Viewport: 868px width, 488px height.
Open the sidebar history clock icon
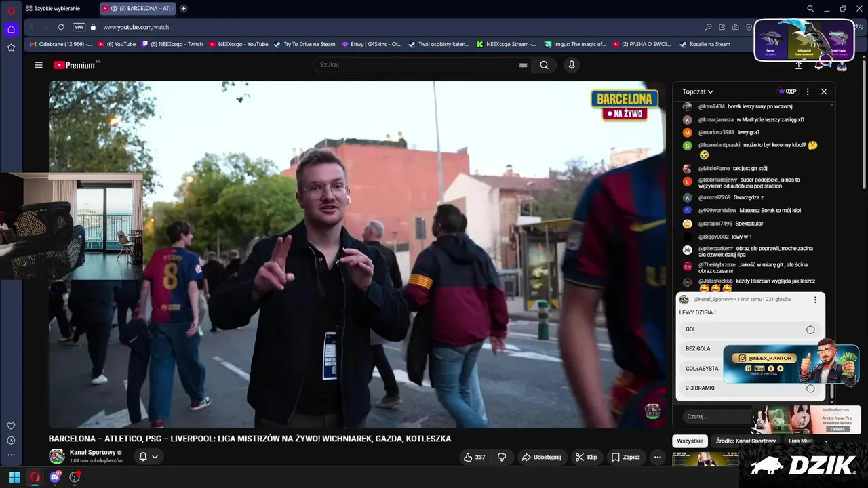pos(11,441)
